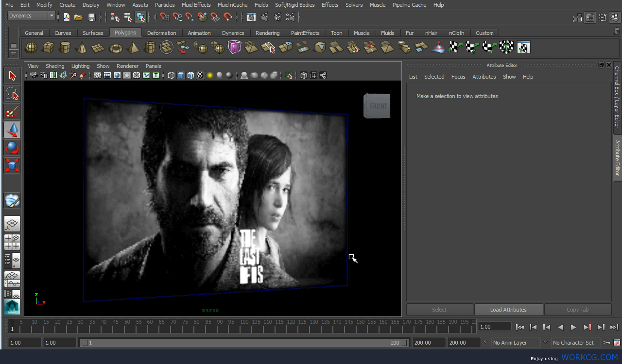Toggle isolate select in panel toolbar
This screenshot has height=364, width=622.
289,75
